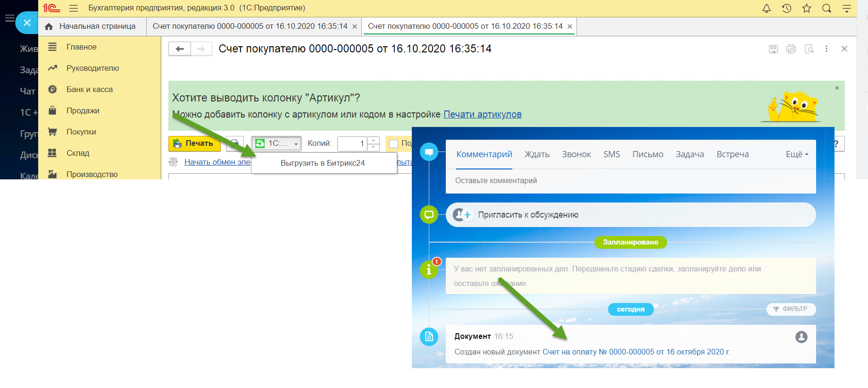Go back with the left arrow button
This screenshot has height=388, width=868.
click(180, 49)
